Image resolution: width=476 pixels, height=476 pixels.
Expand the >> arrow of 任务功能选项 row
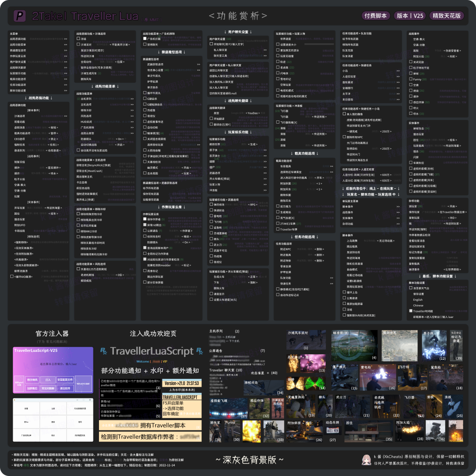tap(66, 85)
